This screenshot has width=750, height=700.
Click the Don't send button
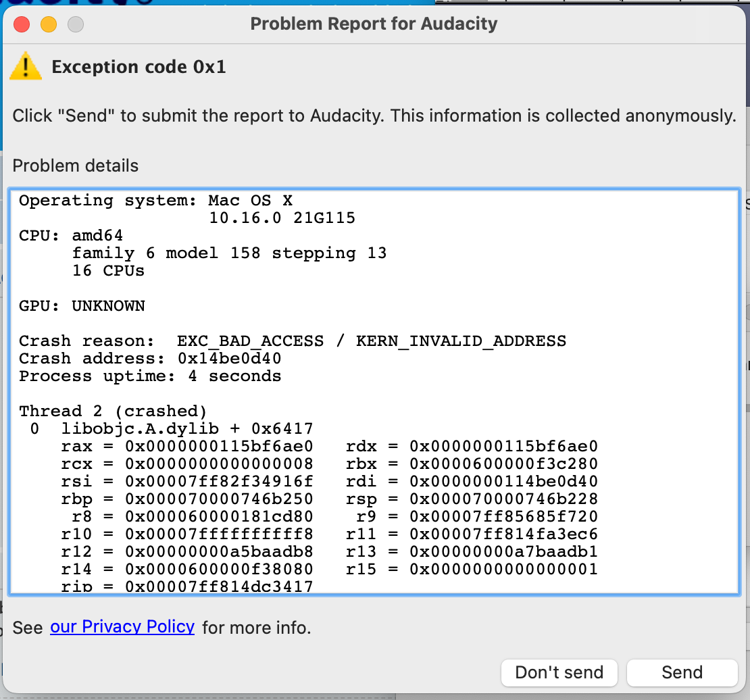click(559, 672)
